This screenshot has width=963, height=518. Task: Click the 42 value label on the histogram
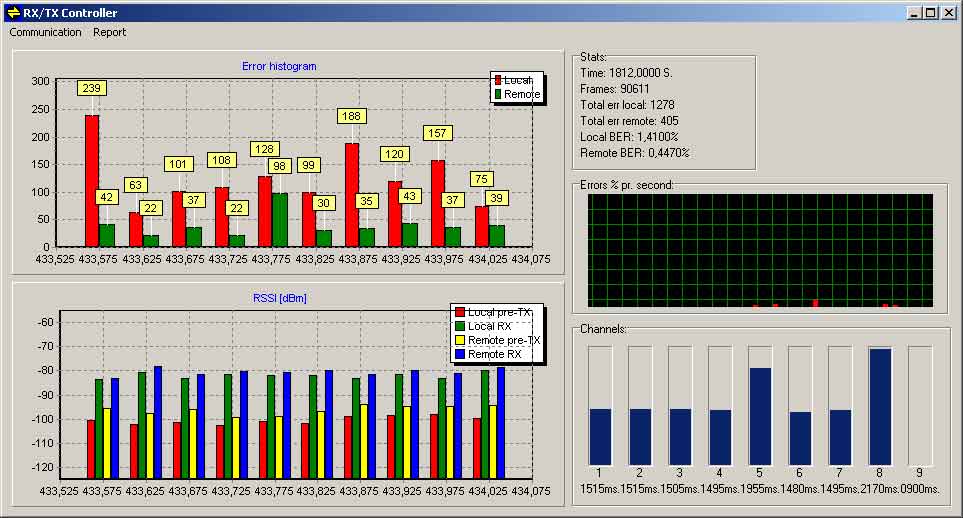[x=107, y=197]
